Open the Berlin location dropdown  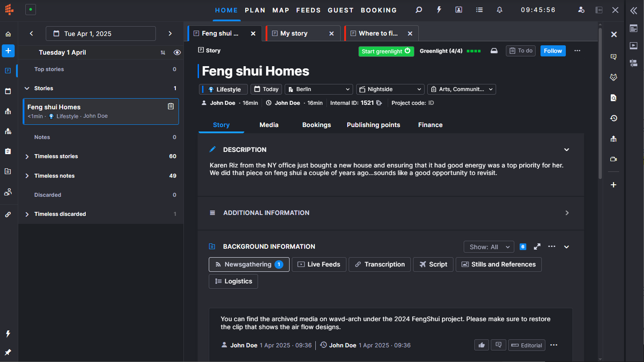tap(319, 89)
